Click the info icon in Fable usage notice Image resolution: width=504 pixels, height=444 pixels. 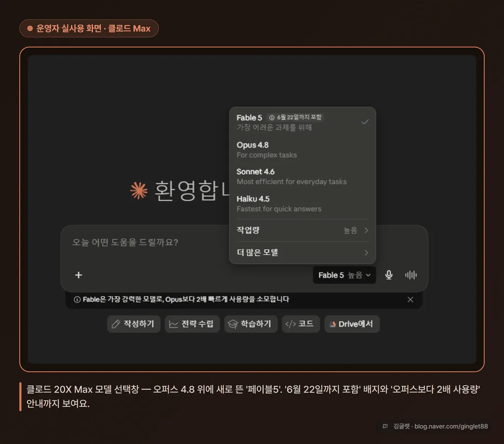coord(77,299)
